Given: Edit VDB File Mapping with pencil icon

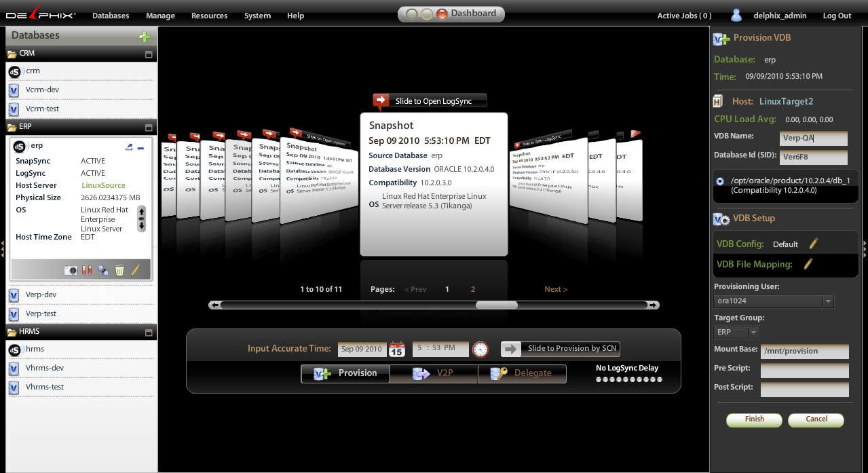Looking at the screenshot, I should point(808,264).
